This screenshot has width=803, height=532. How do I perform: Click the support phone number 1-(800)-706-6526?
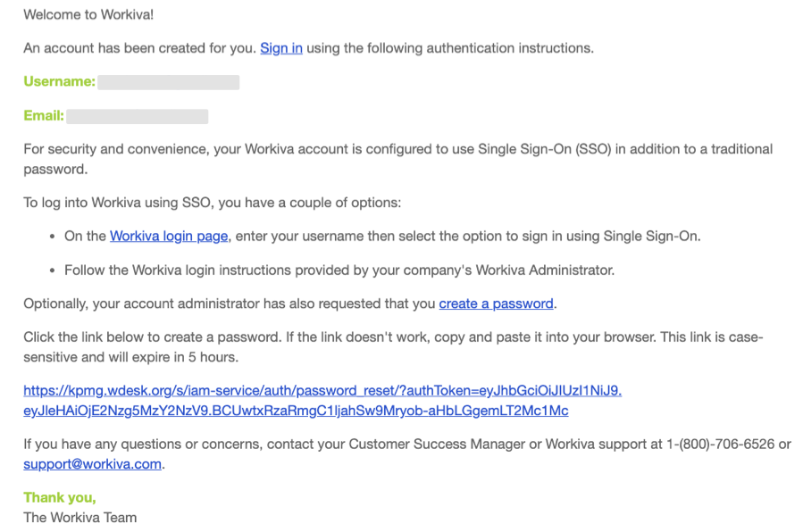721,444
